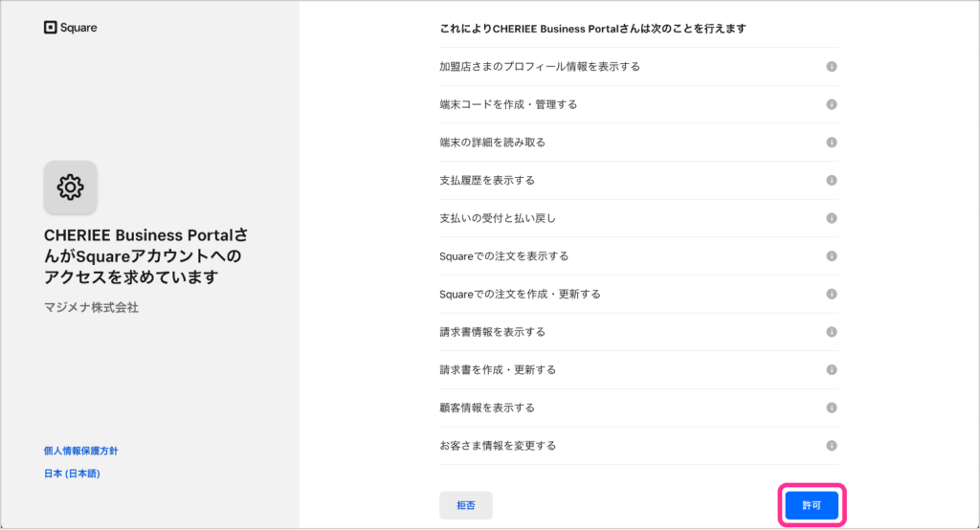This screenshot has height=530, width=980.
Task: Click info icon for 請求書を作成・更新する
Action: (831, 369)
